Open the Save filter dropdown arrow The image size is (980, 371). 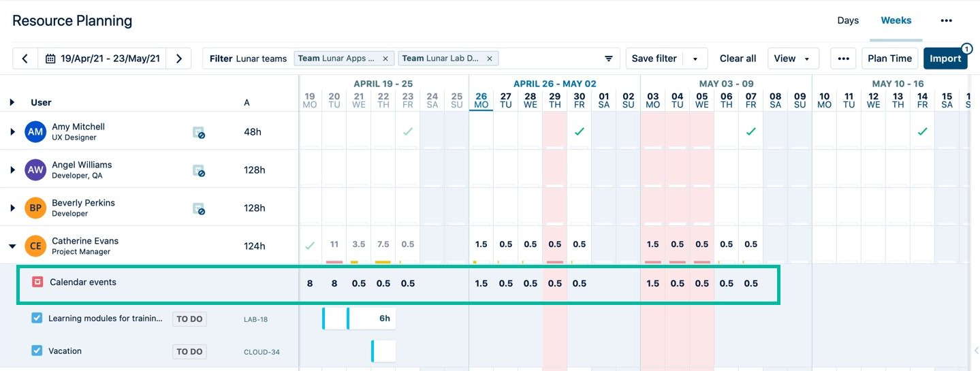pyautogui.click(x=695, y=59)
